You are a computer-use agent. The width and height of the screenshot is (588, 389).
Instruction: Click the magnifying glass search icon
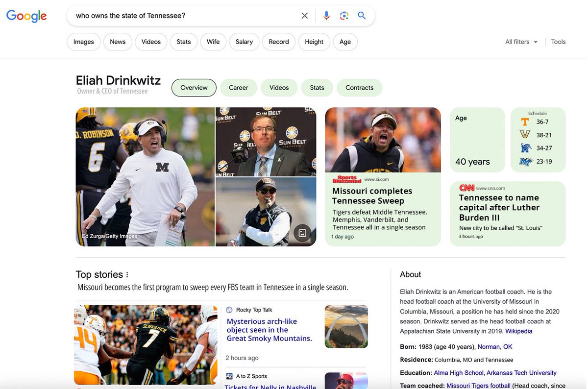[x=362, y=16]
